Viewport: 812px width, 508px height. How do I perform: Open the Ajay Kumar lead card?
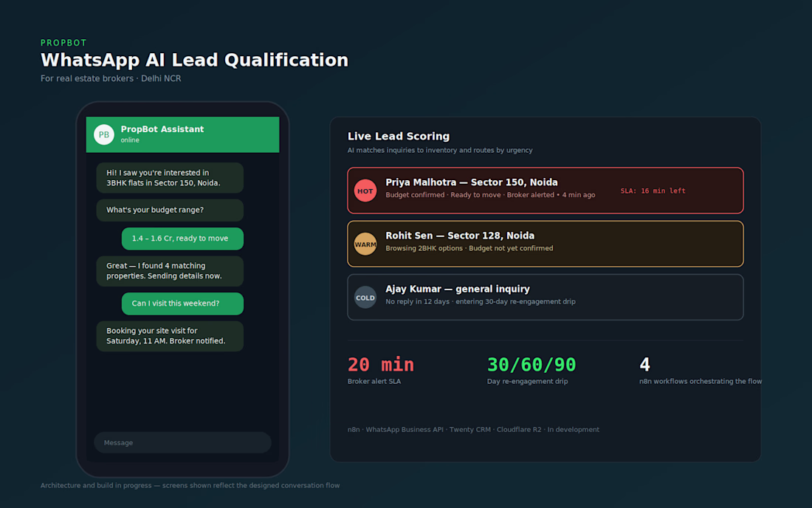coord(546,298)
